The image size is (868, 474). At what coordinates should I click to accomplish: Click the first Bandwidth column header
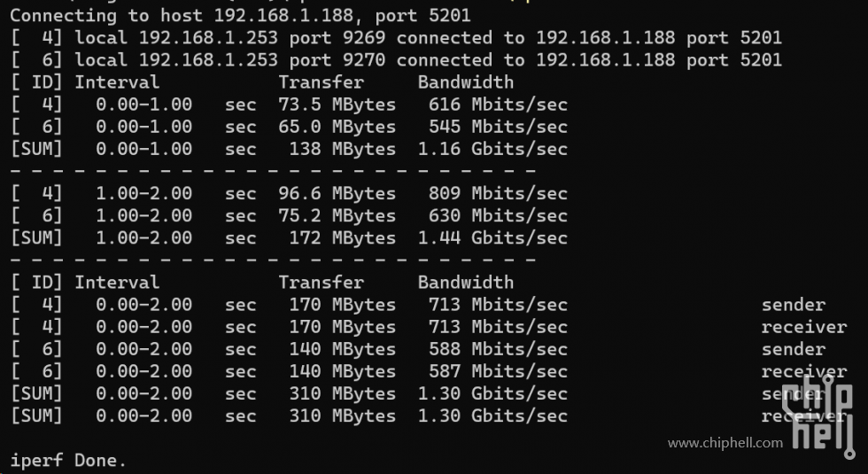pyautogui.click(x=466, y=82)
